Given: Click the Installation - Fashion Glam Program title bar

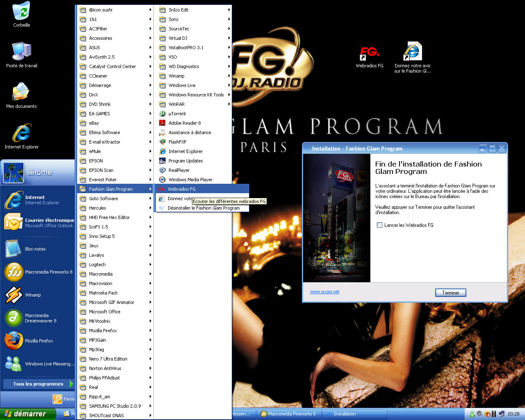Looking at the screenshot, I should pyautogui.click(x=390, y=148).
